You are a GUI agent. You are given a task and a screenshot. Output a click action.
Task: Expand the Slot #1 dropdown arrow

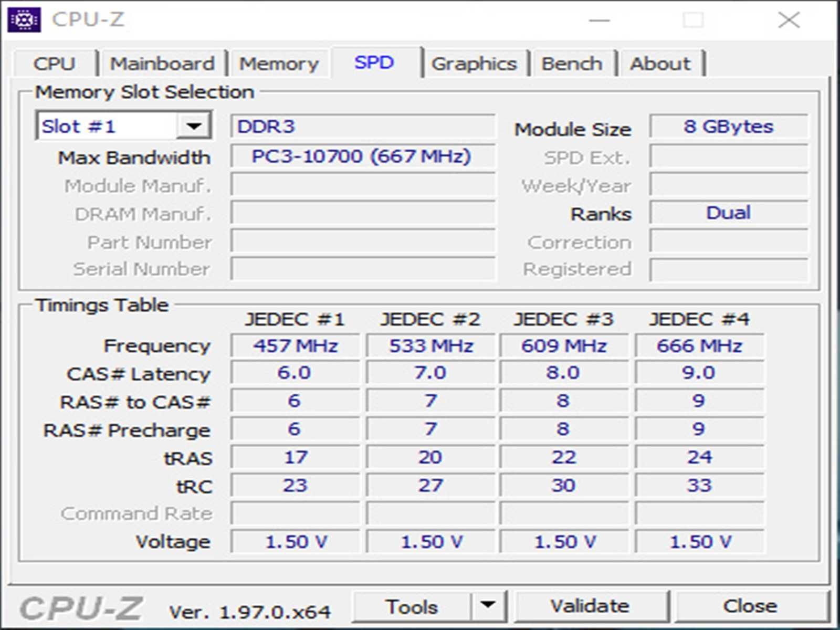(194, 126)
